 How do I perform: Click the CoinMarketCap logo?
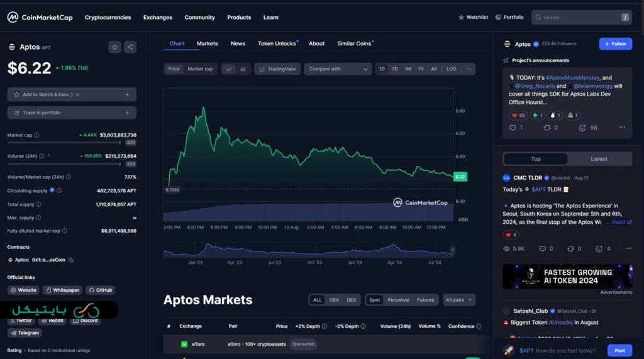pos(40,18)
